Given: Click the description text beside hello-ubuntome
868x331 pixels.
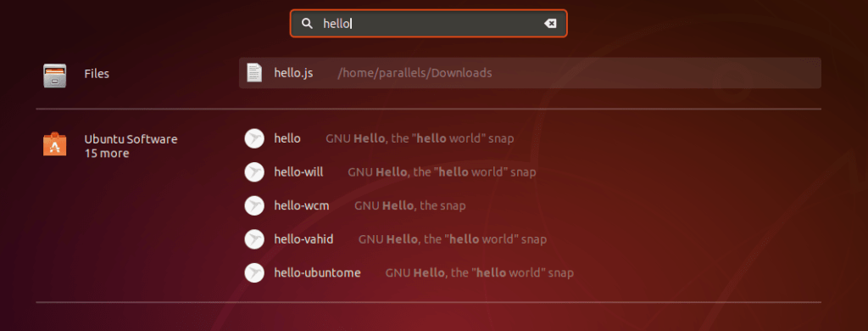Looking at the screenshot, I should (480, 272).
